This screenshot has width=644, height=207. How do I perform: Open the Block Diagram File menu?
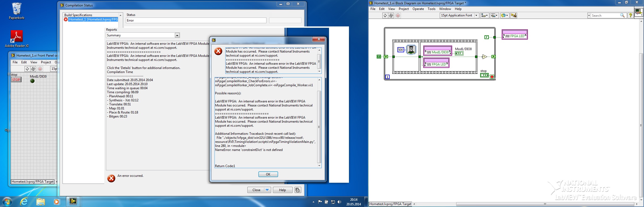(373, 9)
